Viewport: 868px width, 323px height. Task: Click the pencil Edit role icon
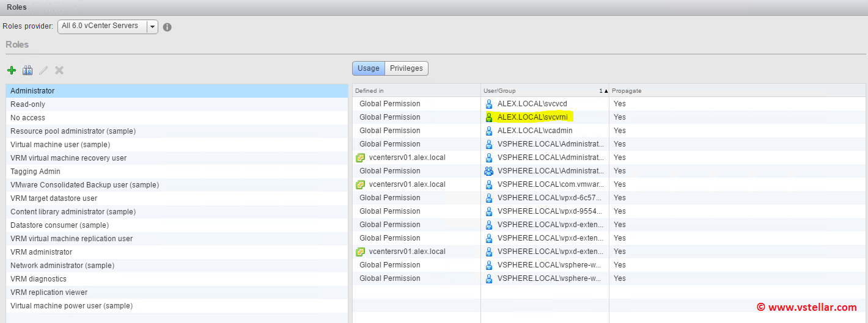tap(43, 70)
